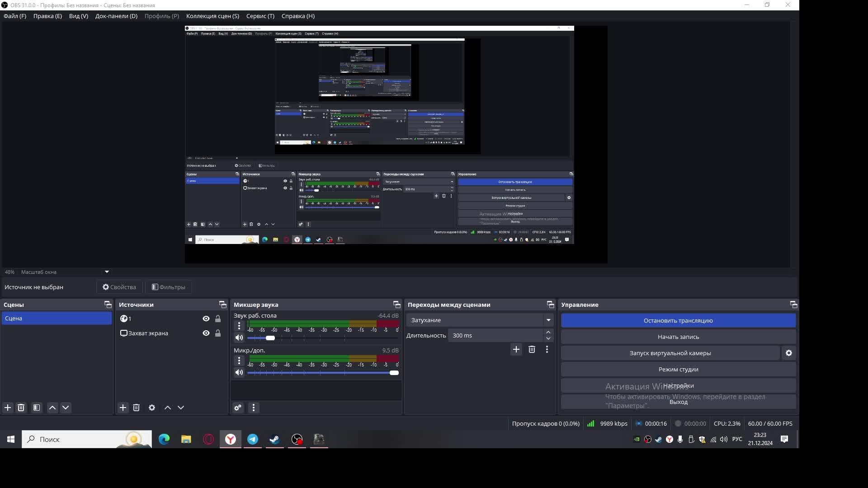Screen dimensions: 868x488
Task: Remove transition using trash icon
Action: tap(532, 349)
